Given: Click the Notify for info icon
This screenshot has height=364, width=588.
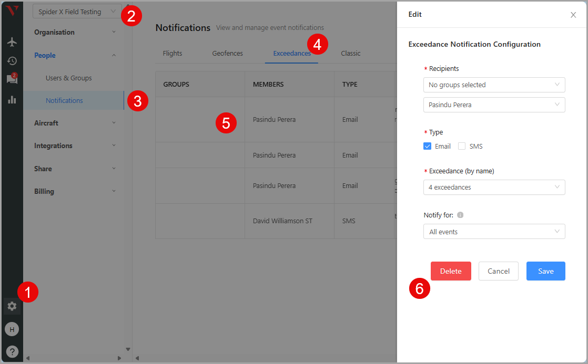Looking at the screenshot, I should tap(460, 215).
